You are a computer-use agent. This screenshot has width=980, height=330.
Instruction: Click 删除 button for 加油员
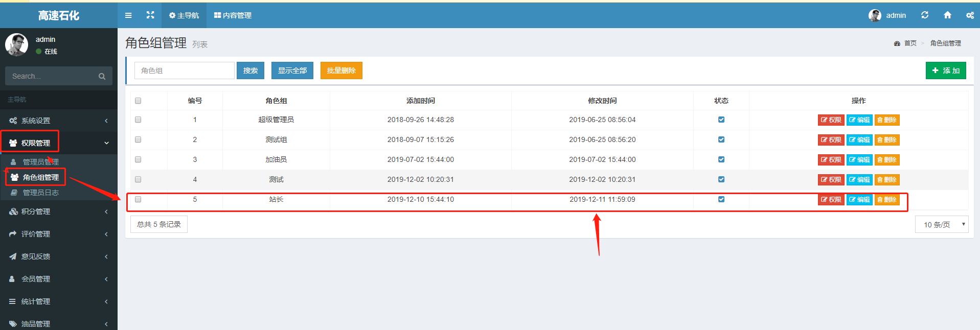pos(887,160)
